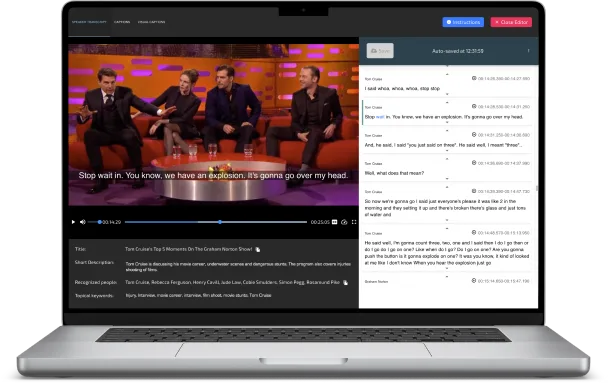
Task: Click the video frame of talk show
Action: tap(213, 125)
